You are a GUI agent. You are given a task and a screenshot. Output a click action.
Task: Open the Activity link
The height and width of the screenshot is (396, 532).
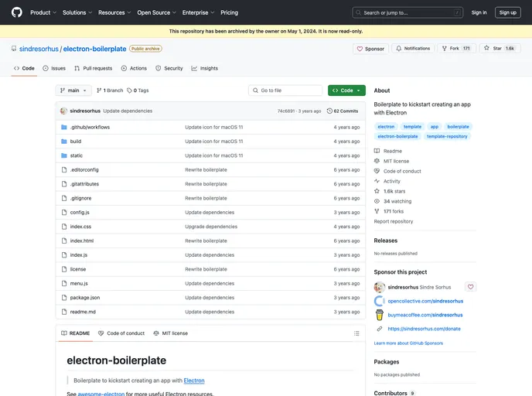387,181
